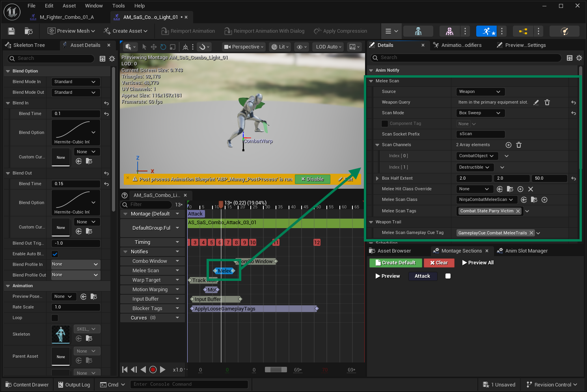This screenshot has width=587, height=392.
Task: Toggle record animation button
Action: [x=153, y=370]
